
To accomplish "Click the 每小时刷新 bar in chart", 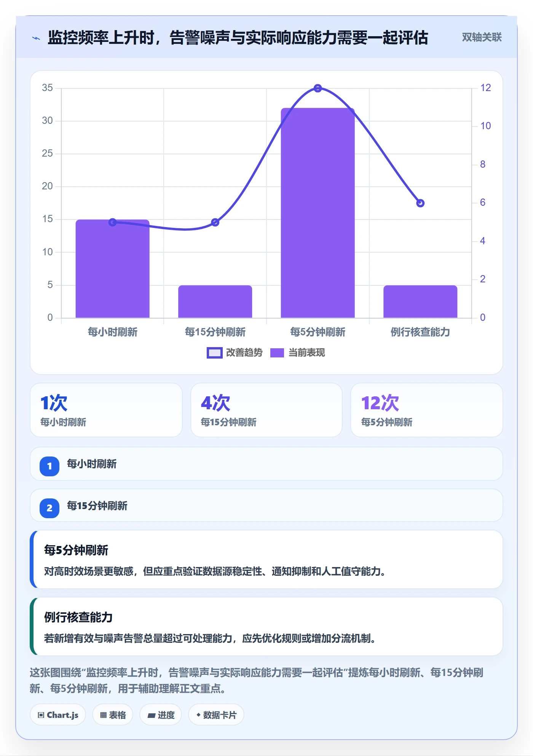I will (x=112, y=268).
